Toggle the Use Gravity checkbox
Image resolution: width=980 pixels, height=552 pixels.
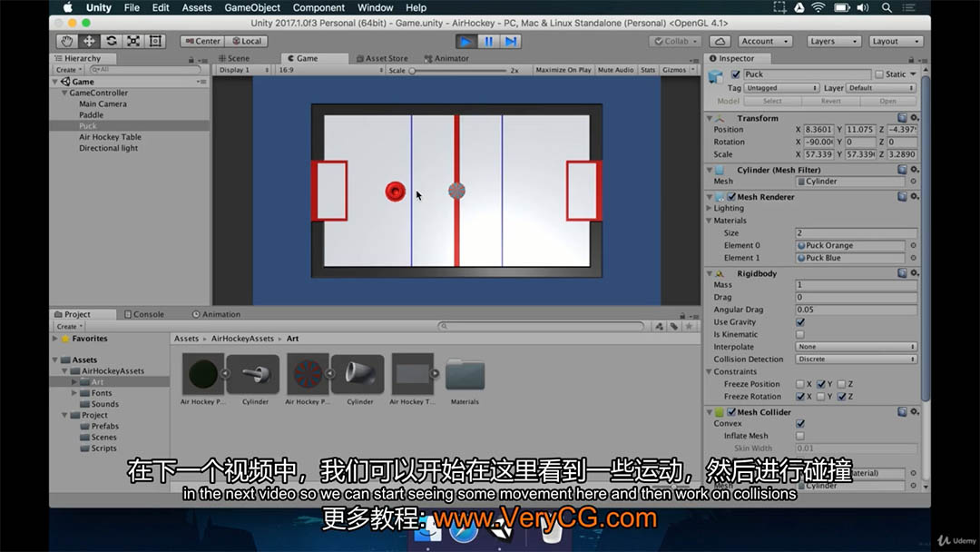pos(799,322)
